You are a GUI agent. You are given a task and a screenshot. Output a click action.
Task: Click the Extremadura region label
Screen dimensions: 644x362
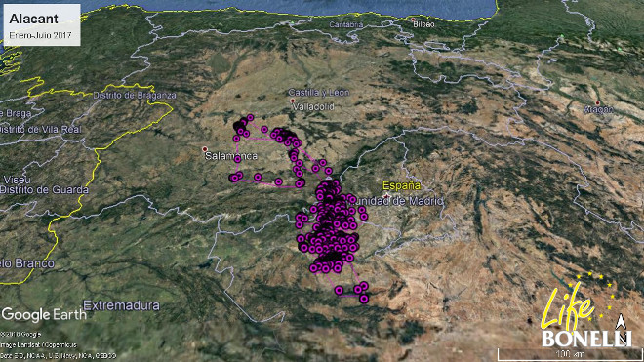(122, 305)
